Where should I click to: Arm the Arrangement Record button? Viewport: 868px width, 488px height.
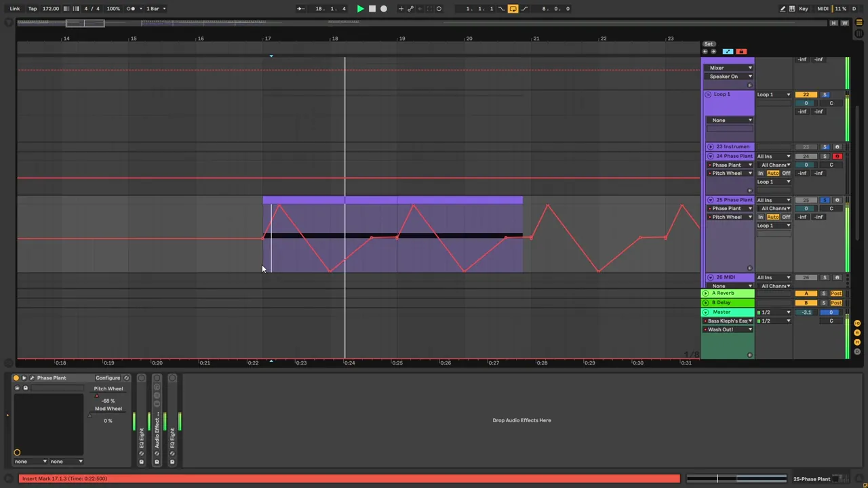pos(384,9)
